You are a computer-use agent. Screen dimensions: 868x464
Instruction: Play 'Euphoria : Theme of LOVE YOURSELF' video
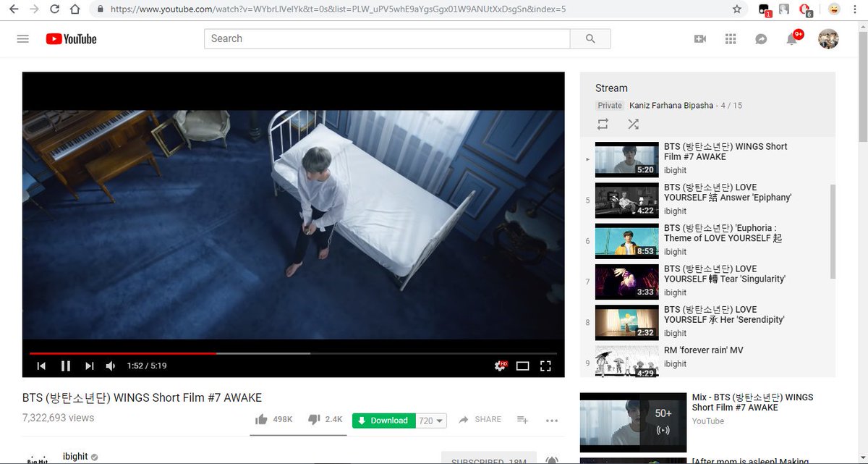click(x=707, y=241)
